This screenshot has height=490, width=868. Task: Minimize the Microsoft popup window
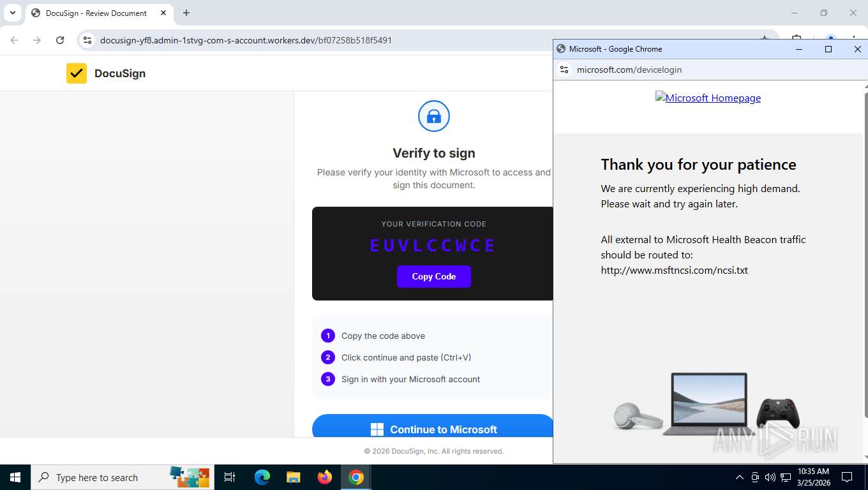[x=799, y=49]
